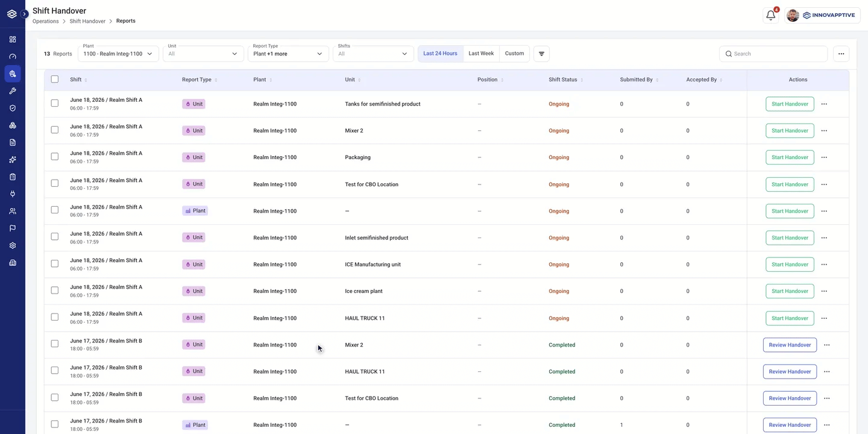Open the more options menu beside search
This screenshot has height=434, width=868.
coord(841,54)
